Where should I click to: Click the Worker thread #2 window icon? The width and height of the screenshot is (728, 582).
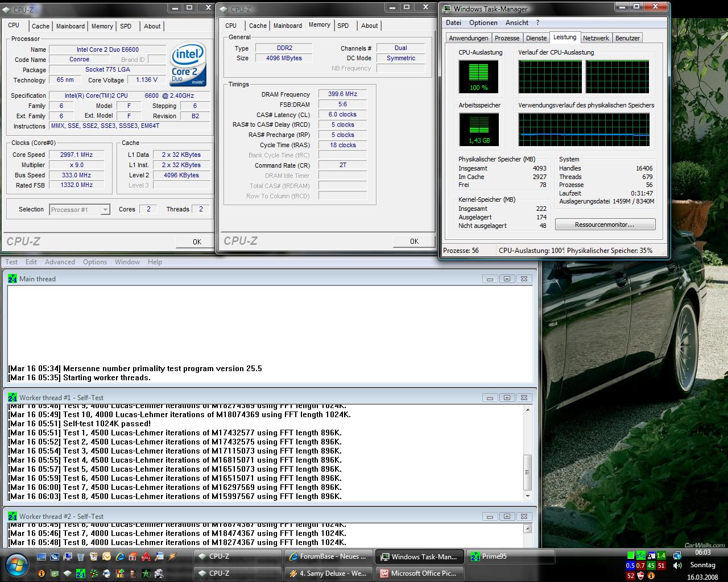pyautogui.click(x=13, y=516)
